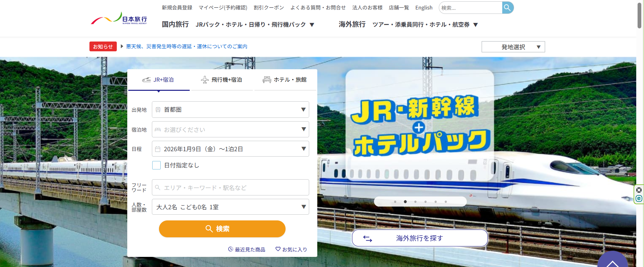Click the magnifier search icon in header
This screenshot has width=644, height=267.
tap(508, 7)
